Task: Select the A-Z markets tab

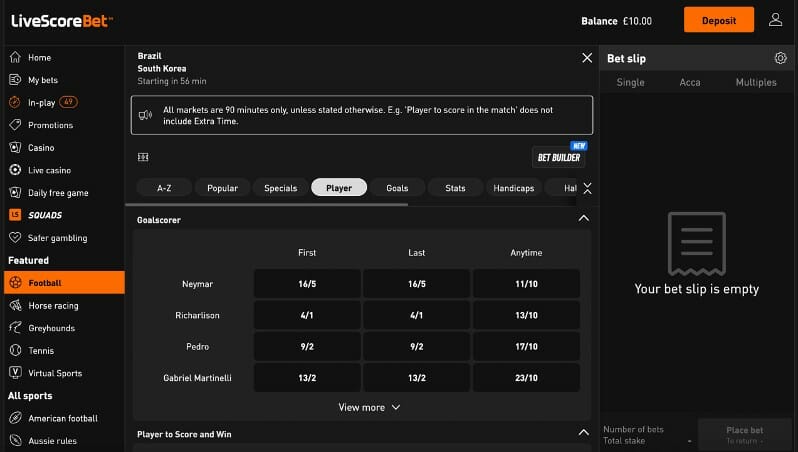Action: click(164, 188)
